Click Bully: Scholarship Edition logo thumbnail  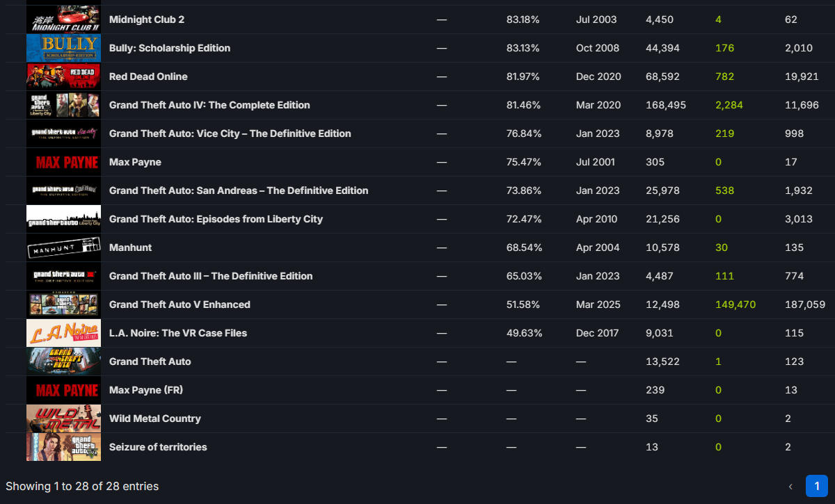point(63,48)
